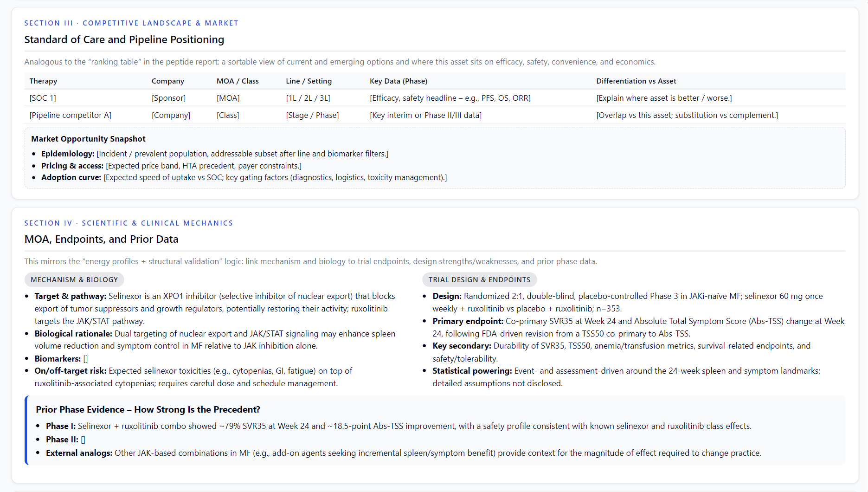Screen dimensions: 868x492
Task: Open the SECTION III Competitive Landscape header
Action: tap(131, 23)
